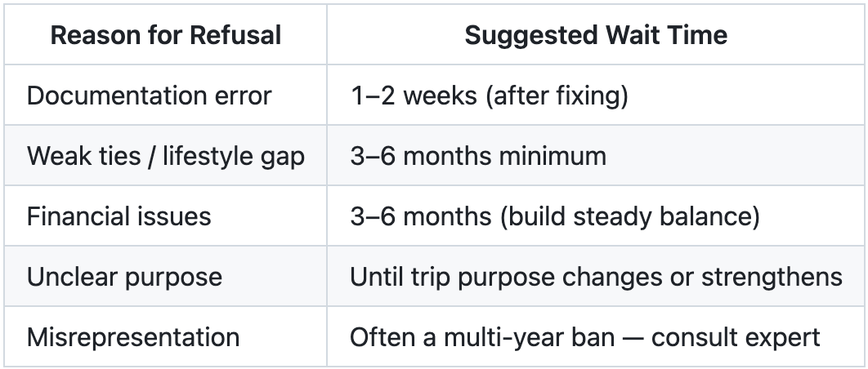Click the Weak ties / lifestyle gap cell
868x369 pixels.
pyautogui.click(x=166, y=155)
